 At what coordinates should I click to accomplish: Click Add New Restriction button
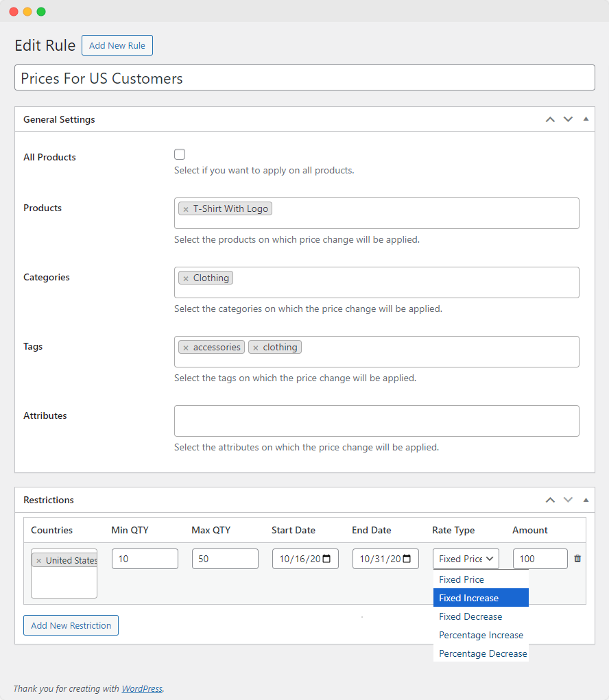tap(71, 625)
